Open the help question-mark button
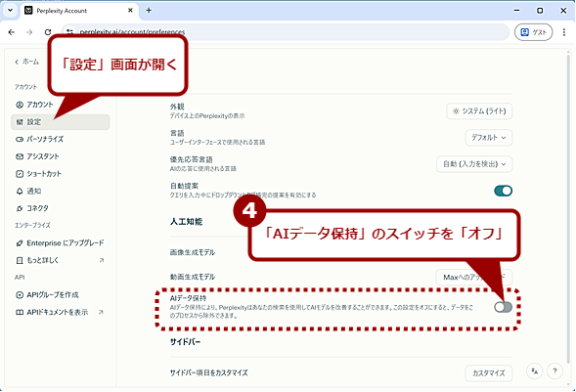Image resolution: width=576 pixels, height=392 pixels. coord(554,371)
